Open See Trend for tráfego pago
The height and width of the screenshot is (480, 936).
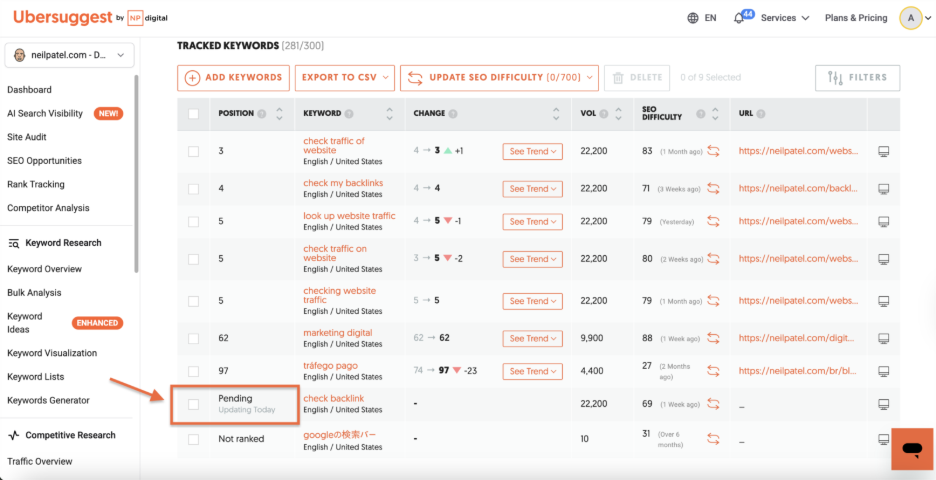click(x=532, y=371)
